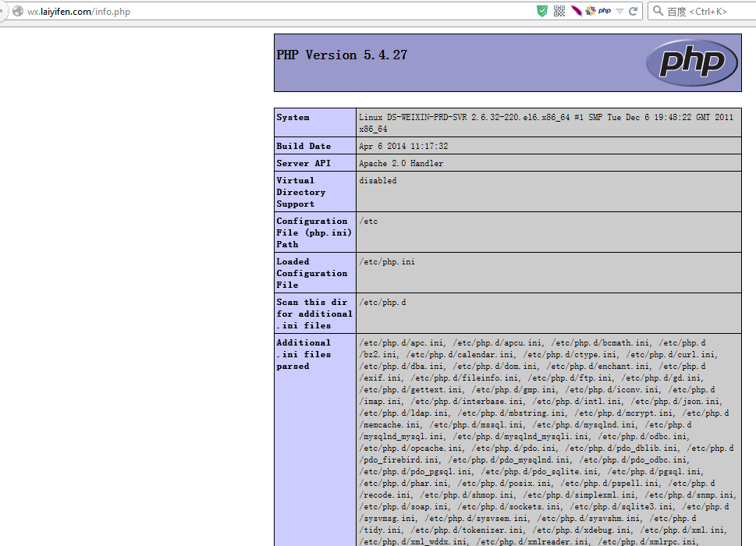Click the 'Apache 2.0 Handler' value
This screenshot has height=546, width=756.
pos(401,163)
